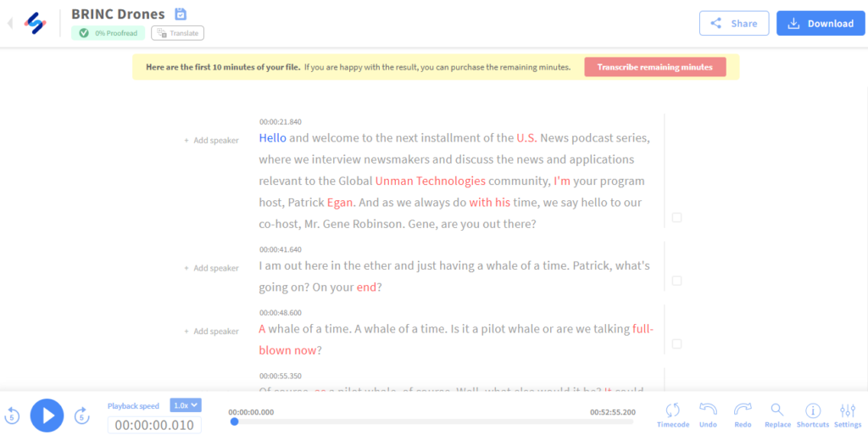The image size is (868, 435).
Task: Skip forward 5 seconds
Action: 82,415
